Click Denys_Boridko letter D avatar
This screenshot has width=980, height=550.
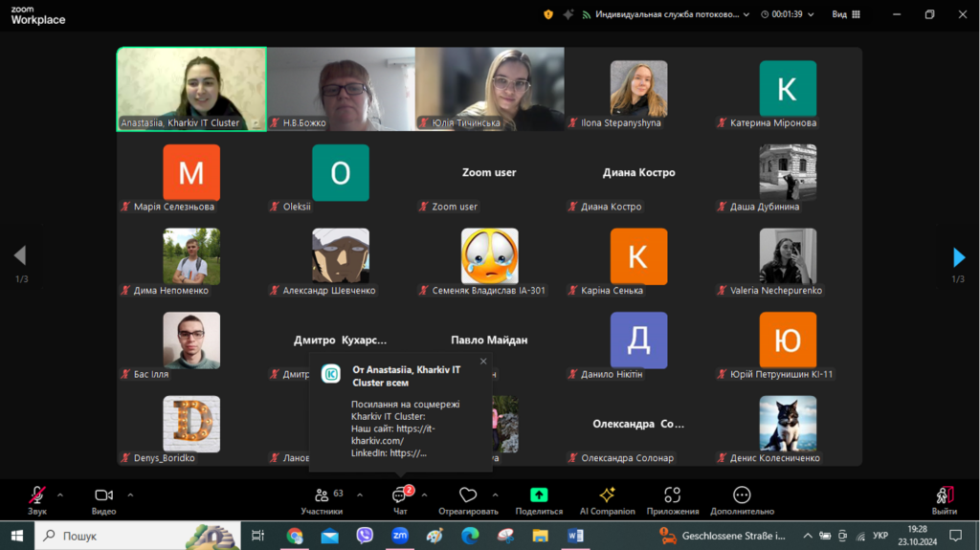click(191, 424)
